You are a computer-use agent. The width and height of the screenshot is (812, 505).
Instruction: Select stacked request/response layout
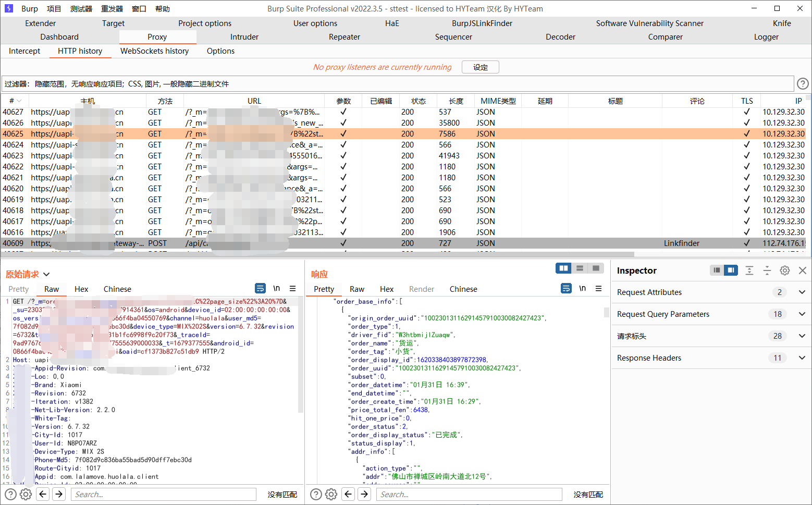[580, 268]
